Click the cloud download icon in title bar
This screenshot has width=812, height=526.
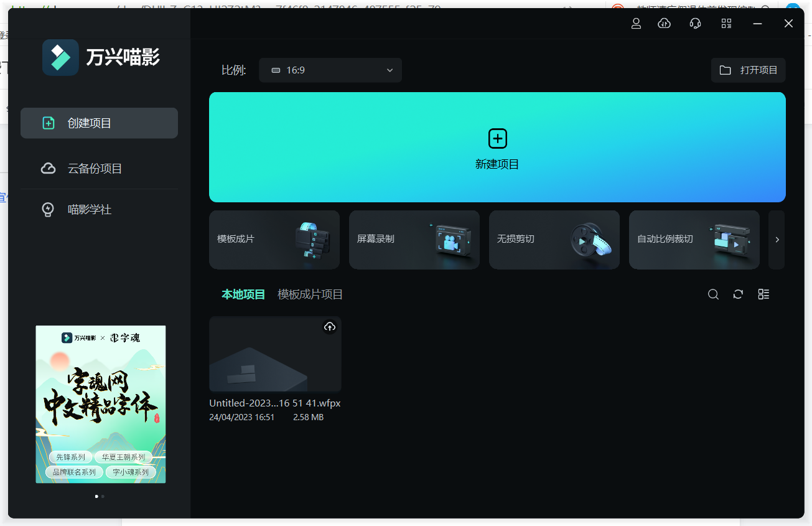click(x=665, y=24)
